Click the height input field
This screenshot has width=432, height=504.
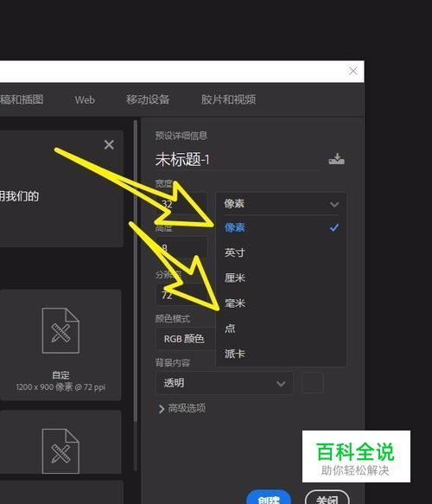[x=181, y=247]
